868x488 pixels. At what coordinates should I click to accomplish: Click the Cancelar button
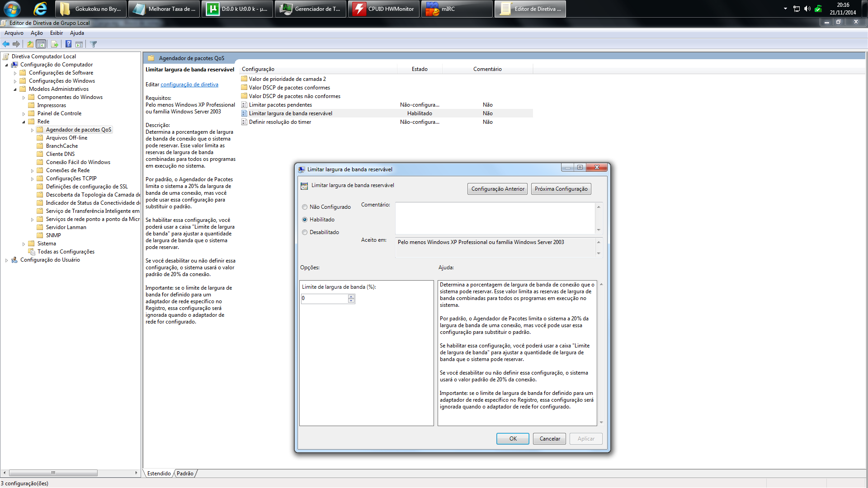click(549, 439)
